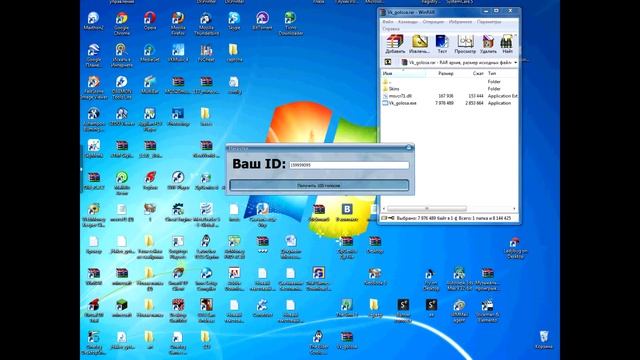Open Google Chrome desktop shortcut
640x360 pixels.
[x=121, y=24]
